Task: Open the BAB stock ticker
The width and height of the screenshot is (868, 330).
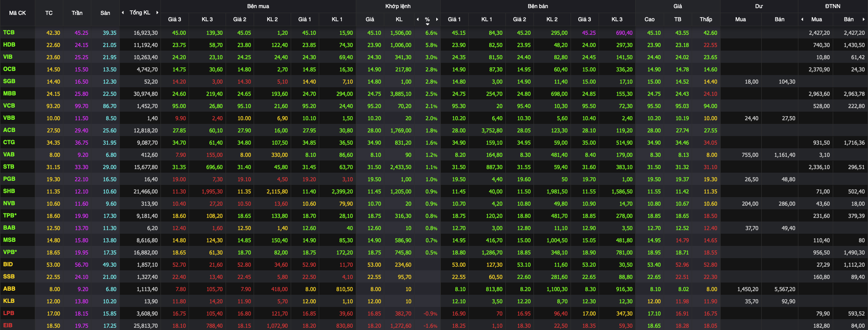Action: [x=9, y=228]
